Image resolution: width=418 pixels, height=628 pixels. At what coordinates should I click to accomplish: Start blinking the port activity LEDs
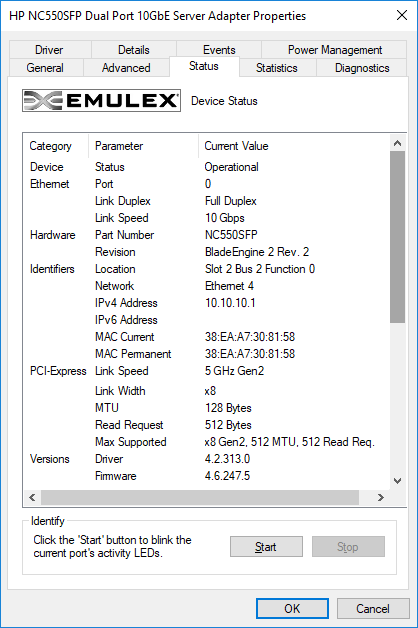[x=266, y=547]
